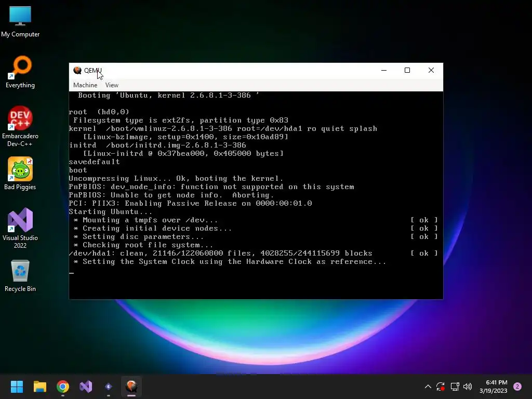
Task: Click the 'savedefault' console line
Action: coord(95,162)
